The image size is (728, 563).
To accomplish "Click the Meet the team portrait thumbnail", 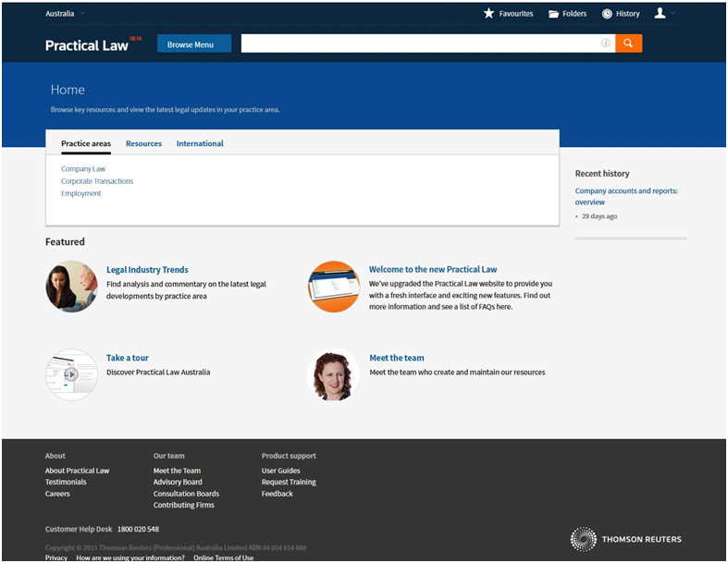I will pyautogui.click(x=333, y=374).
